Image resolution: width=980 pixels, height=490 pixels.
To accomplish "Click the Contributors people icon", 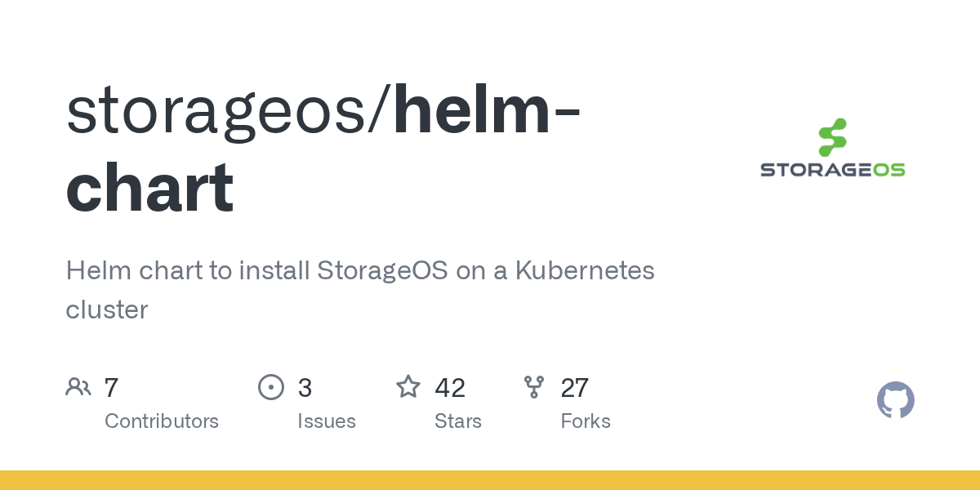I will [x=78, y=386].
